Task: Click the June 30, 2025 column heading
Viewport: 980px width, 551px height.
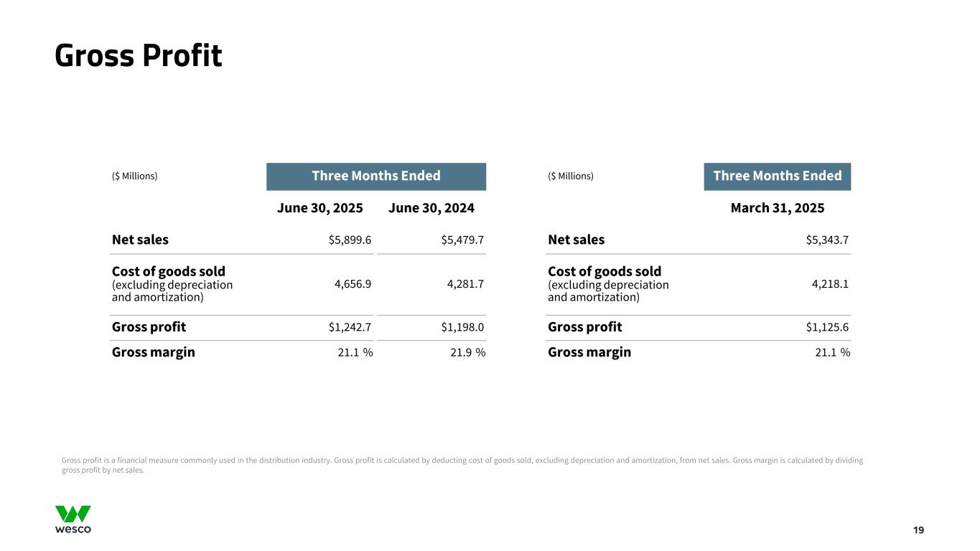Action: (x=320, y=208)
